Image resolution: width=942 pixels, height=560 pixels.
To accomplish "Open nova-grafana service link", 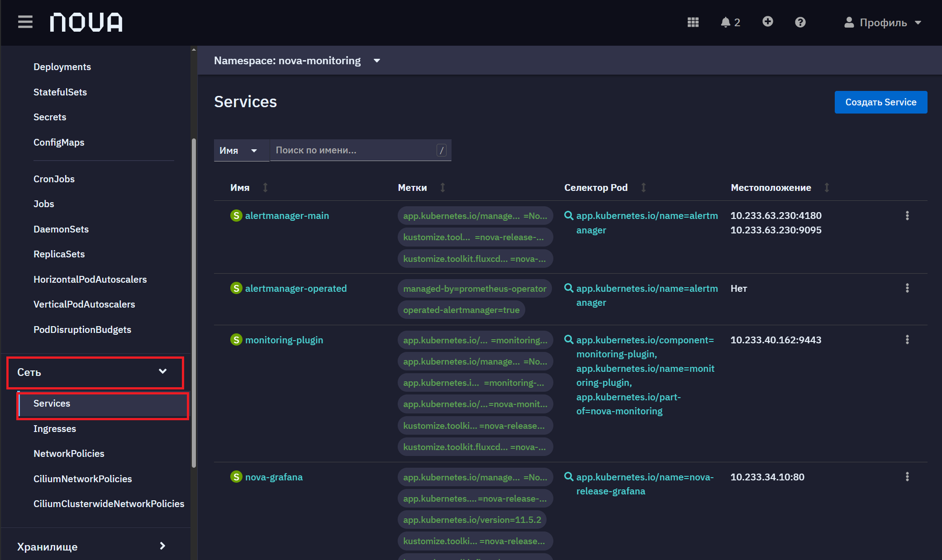I will tap(274, 477).
